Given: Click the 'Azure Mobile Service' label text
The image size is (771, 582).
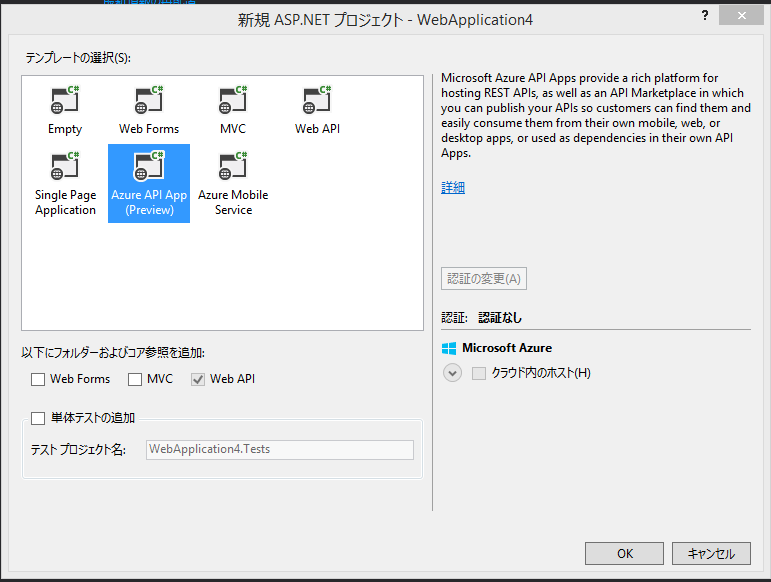Looking at the screenshot, I should click(x=233, y=203).
